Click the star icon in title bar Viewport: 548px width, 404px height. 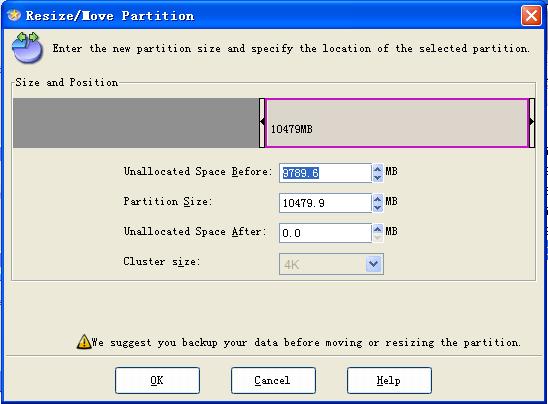(14, 15)
